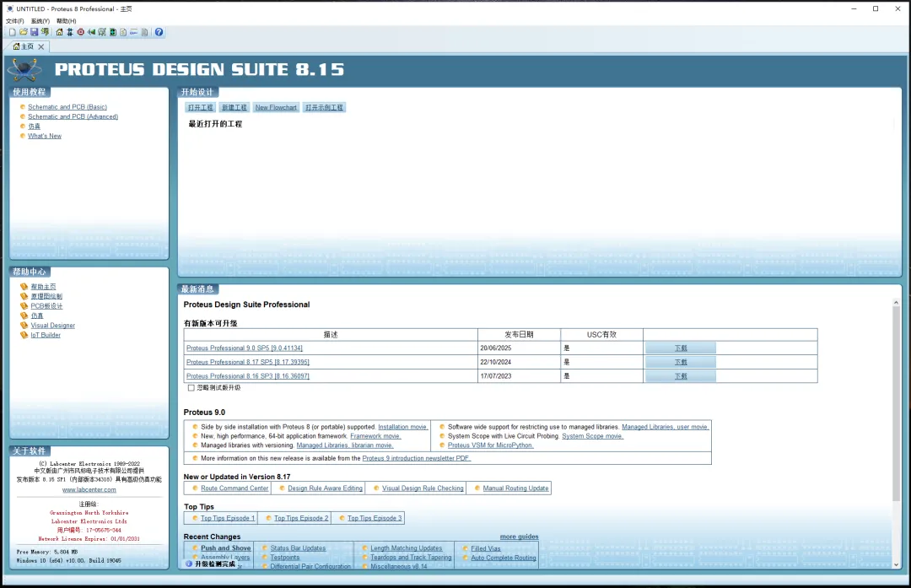The height and width of the screenshot is (588, 911).
Task: Open Proteus VSM for MicroPython link
Action: [x=490, y=445]
